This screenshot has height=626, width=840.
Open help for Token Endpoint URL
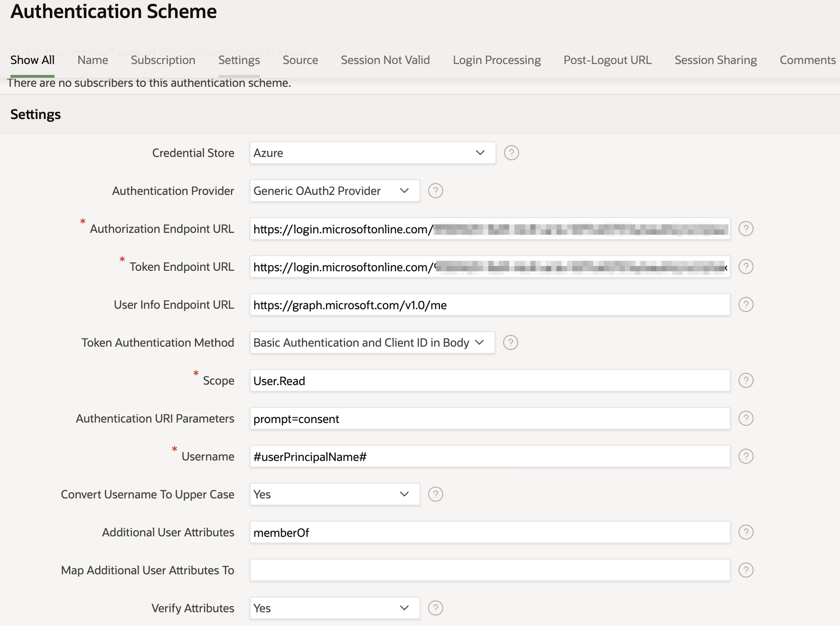[x=746, y=267]
